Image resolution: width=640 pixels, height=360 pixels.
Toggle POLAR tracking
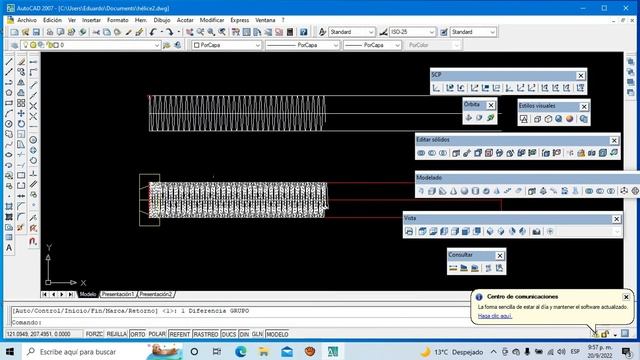(157, 334)
